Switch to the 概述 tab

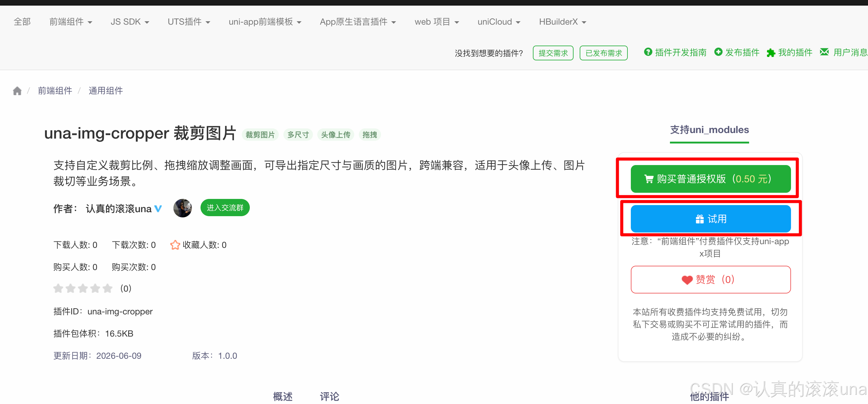[283, 397]
